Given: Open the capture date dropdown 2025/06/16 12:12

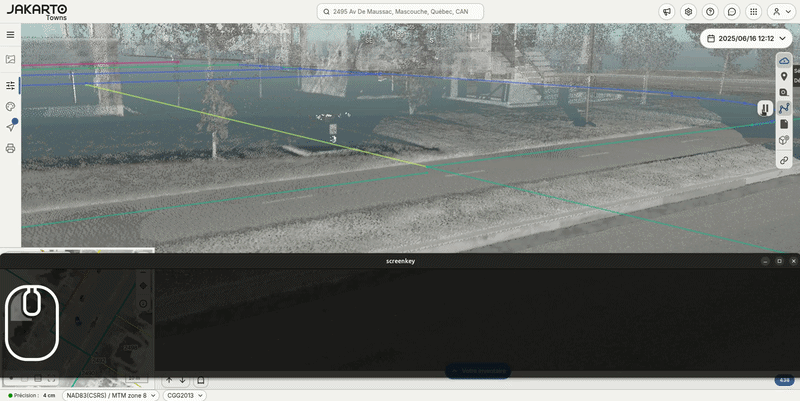Looking at the screenshot, I should coord(746,38).
